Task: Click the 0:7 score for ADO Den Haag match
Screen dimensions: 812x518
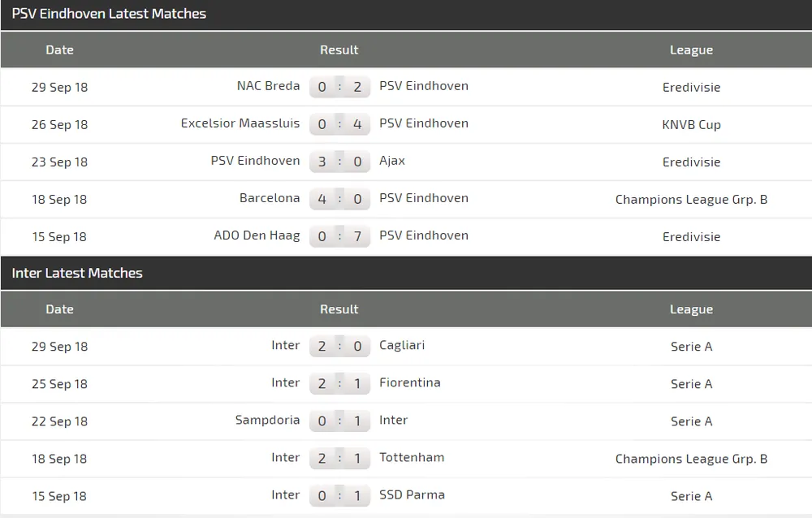Action: [339, 236]
